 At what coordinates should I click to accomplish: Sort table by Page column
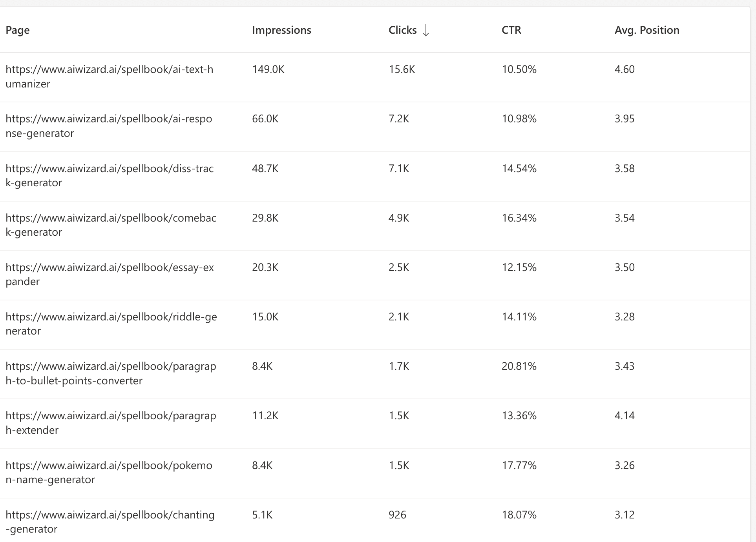[x=18, y=30]
